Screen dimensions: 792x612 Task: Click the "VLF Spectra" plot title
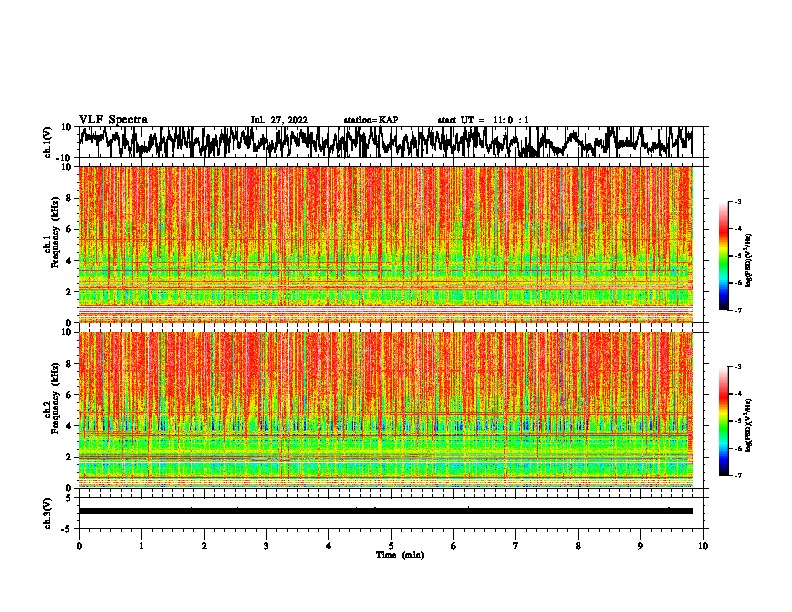(113, 120)
